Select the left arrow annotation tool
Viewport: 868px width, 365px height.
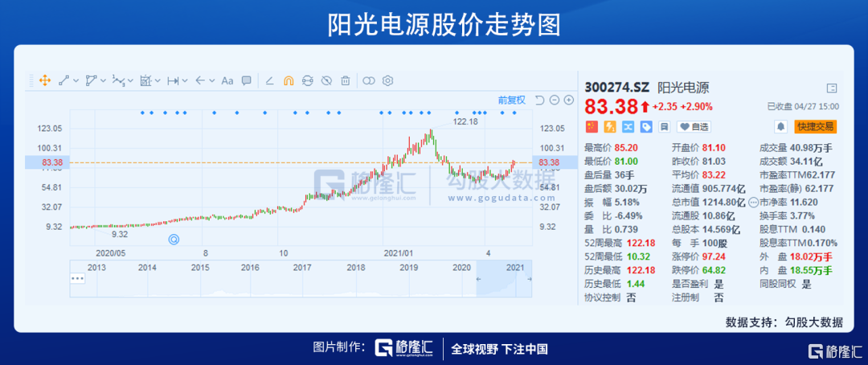200,81
